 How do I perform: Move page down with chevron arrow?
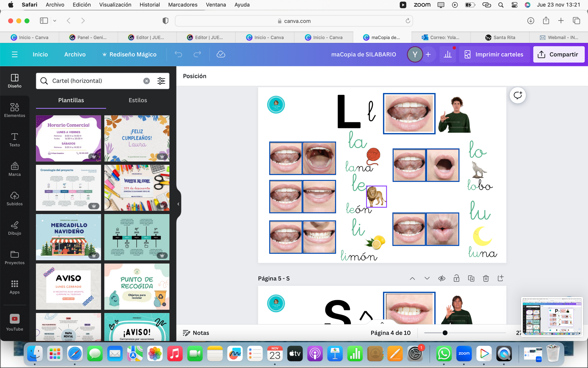[x=427, y=278]
